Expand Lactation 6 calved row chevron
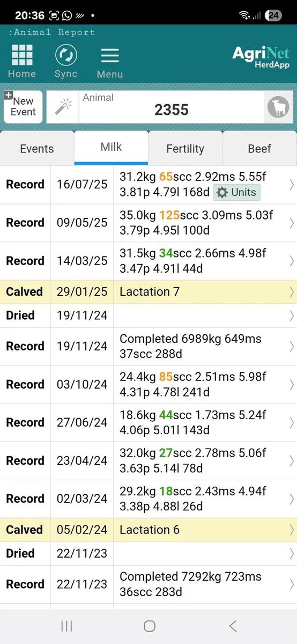Screen dimensions: 297x644 [292, 530]
